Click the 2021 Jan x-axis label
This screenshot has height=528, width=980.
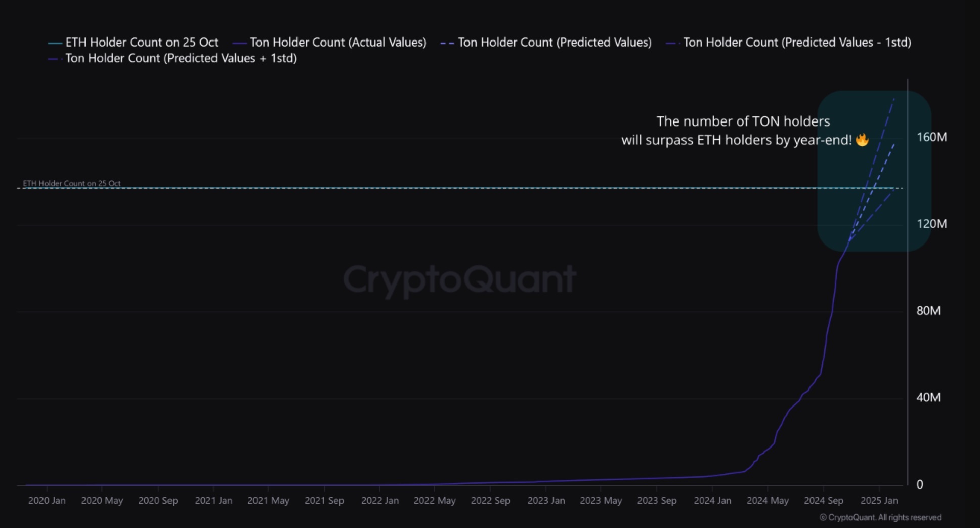214,501
